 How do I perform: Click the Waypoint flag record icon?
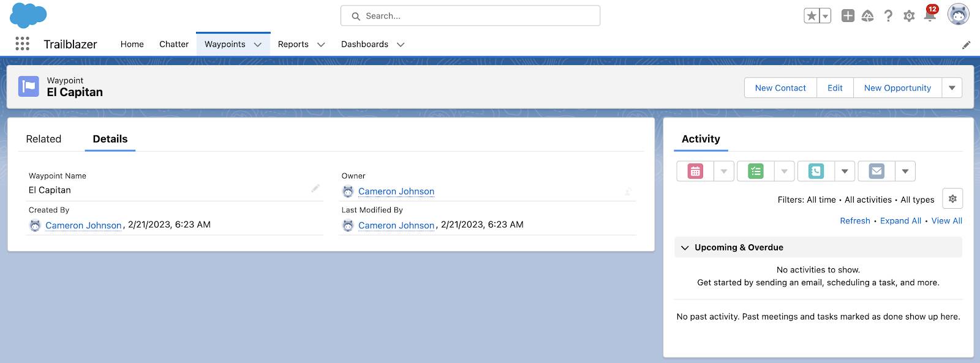(29, 86)
